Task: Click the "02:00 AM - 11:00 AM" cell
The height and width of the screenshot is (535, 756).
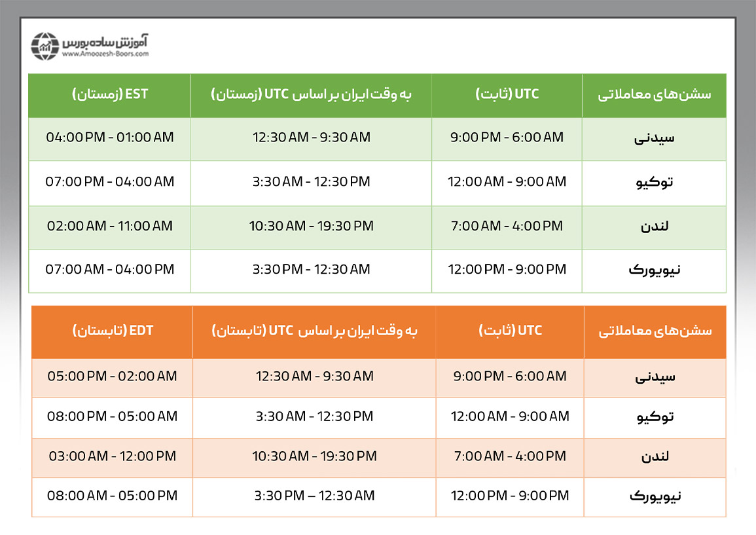Action: click(110, 226)
